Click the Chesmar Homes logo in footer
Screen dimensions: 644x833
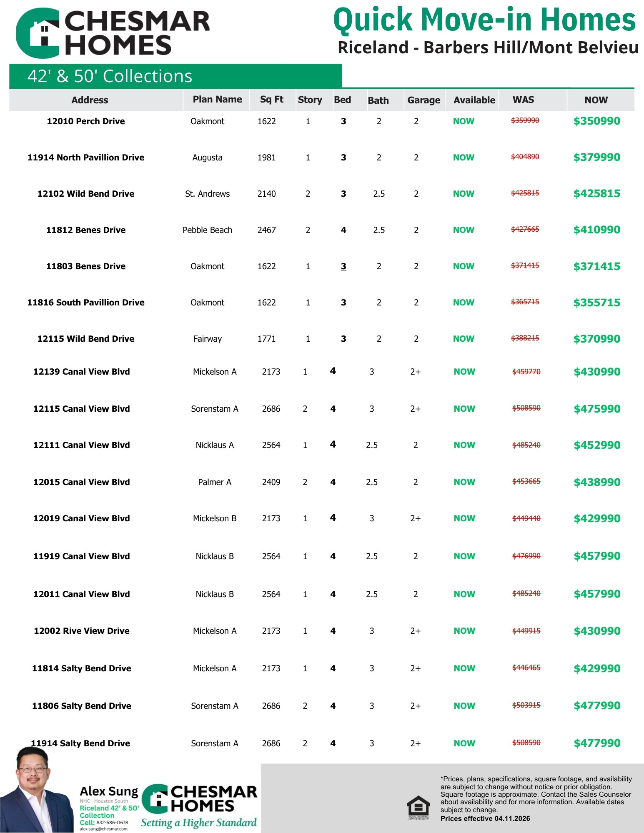tap(199, 798)
